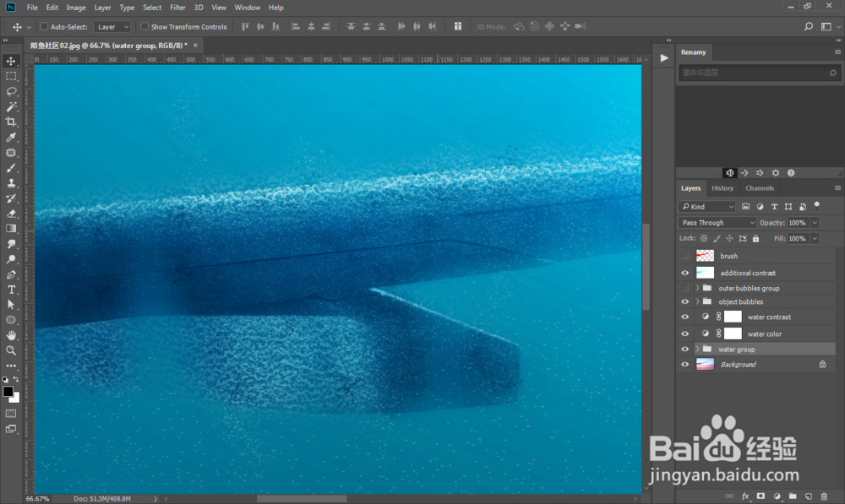Open layer style fx menu
The image size is (845, 504).
[x=745, y=496]
